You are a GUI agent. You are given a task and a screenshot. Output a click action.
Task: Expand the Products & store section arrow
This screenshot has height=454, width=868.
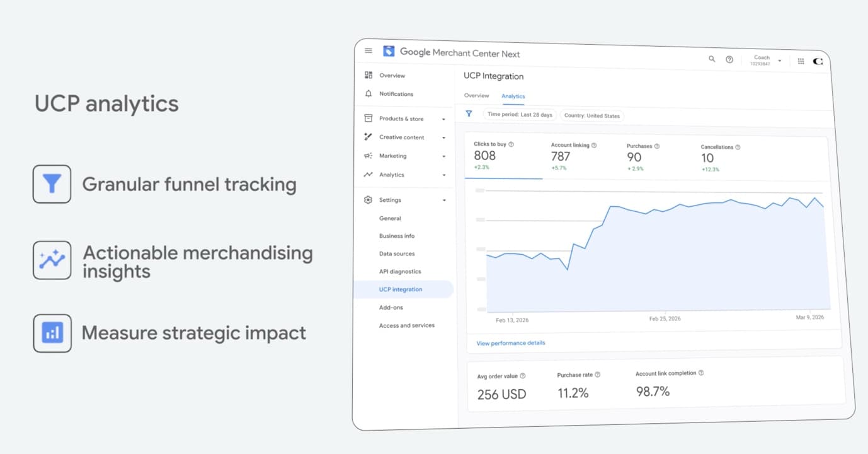click(x=444, y=119)
